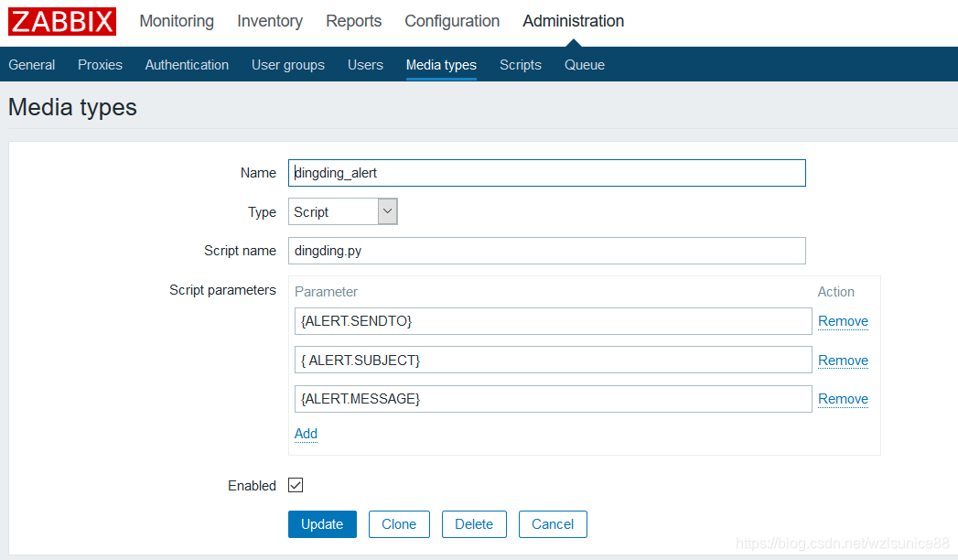Screen dimensions: 958x560
Task: Clone this media type
Action: point(399,524)
